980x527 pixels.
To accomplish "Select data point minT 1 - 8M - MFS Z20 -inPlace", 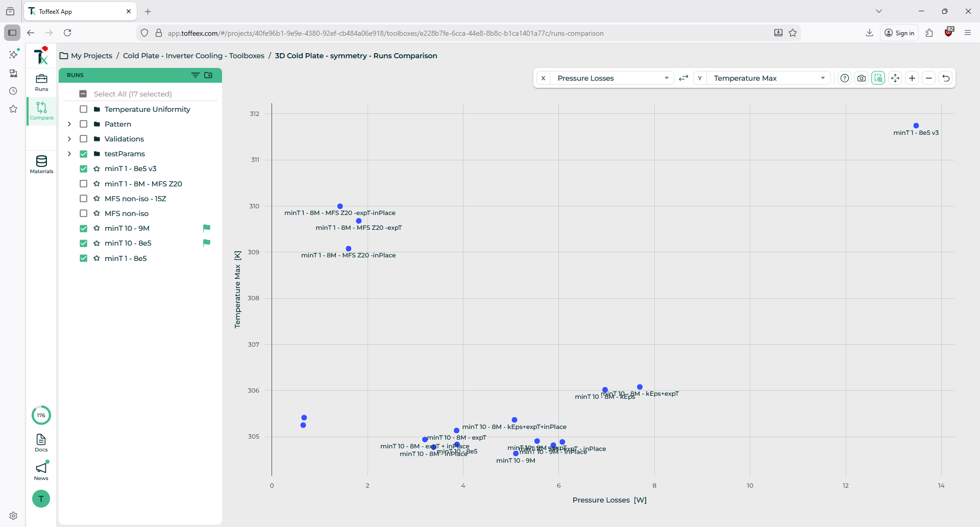I will pyautogui.click(x=349, y=249).
